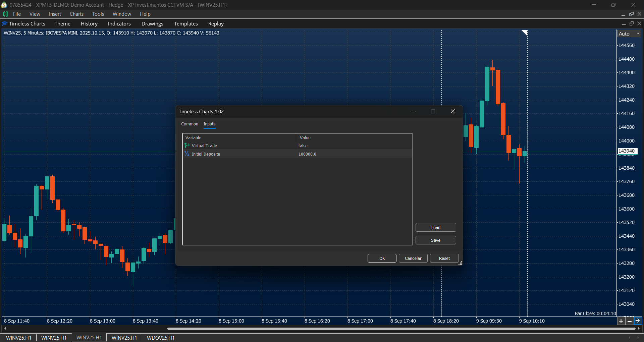Image resolution: width=644 pixels, height=342 pixels.
Task: Open Indicators from the Timeless Charts toolbar
Action: tap(119, 23)
